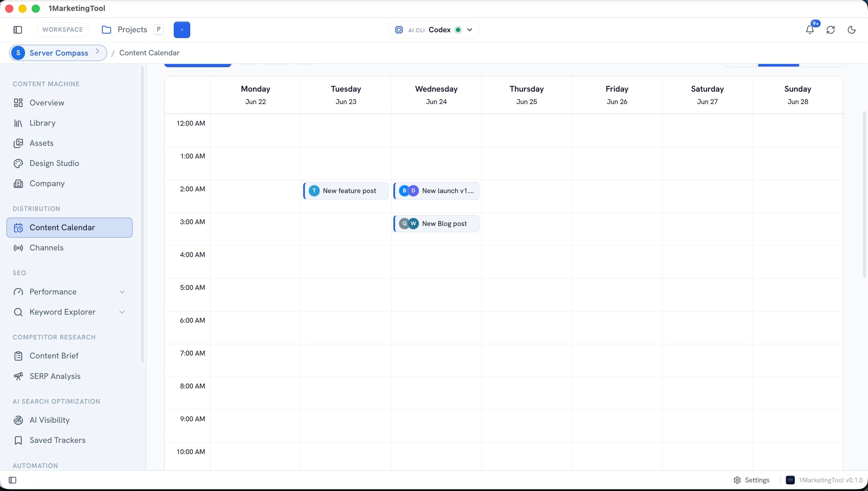Open Design Studio in the sidebar
This screenshot has height=491, width=868.
[x=69, y=163]
